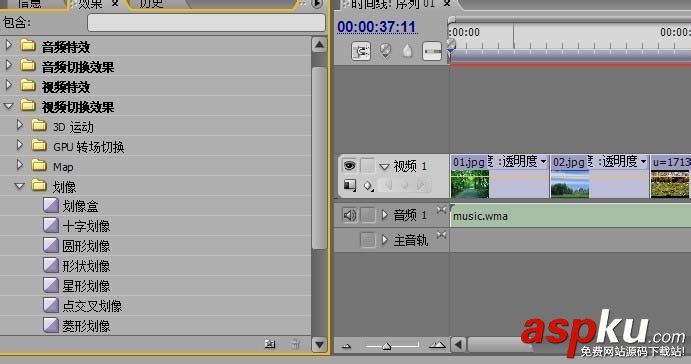
Task: Toggle lock box of 音频 1 track
Action: (x=368, y=215)
